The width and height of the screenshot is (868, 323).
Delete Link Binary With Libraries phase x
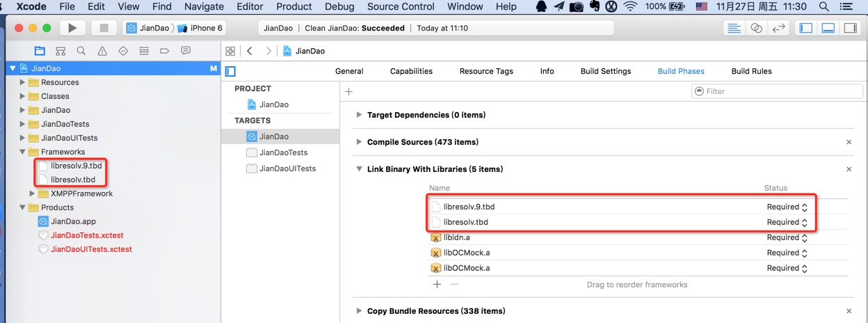tap(849, 169)
